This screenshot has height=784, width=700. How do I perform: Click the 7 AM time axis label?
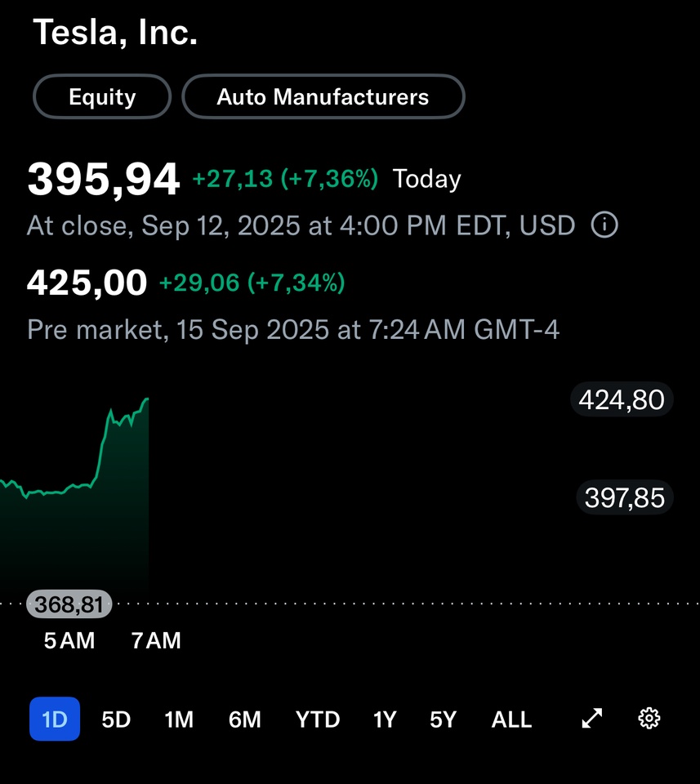pos(155,640)
